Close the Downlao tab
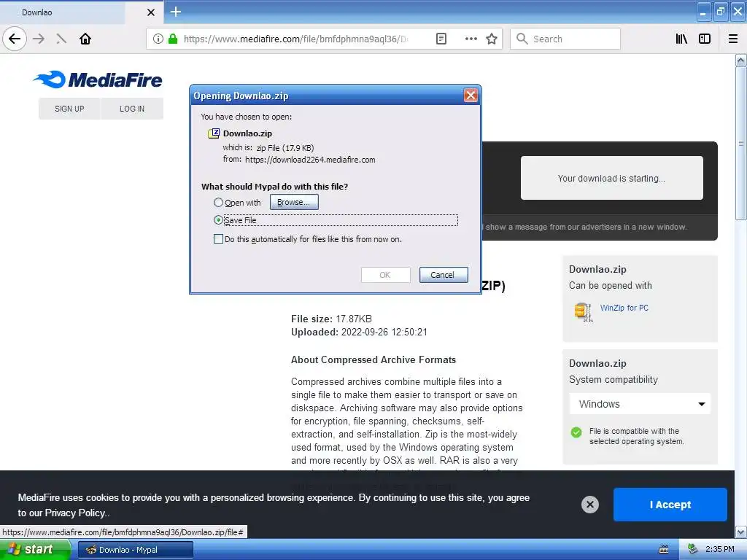Viewport: 747px width, 560px height. 150,12
